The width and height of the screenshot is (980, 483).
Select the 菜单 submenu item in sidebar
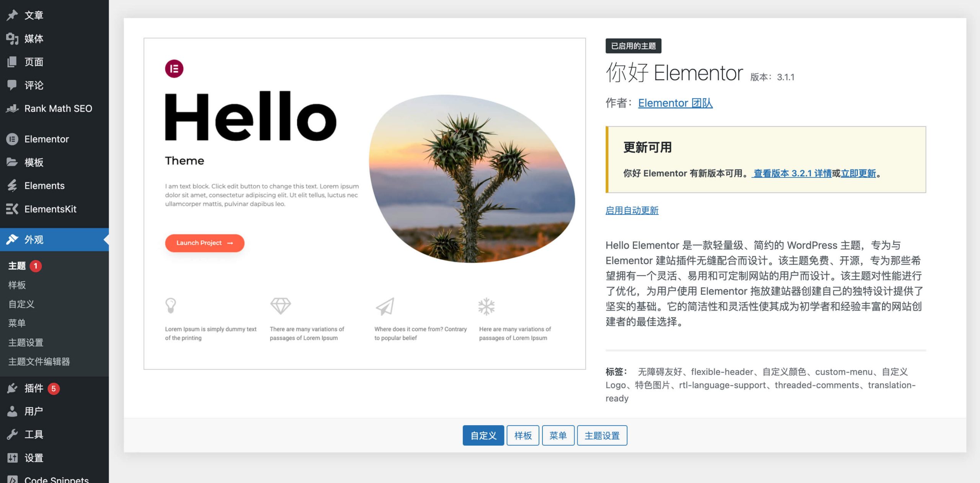point(17,323)
